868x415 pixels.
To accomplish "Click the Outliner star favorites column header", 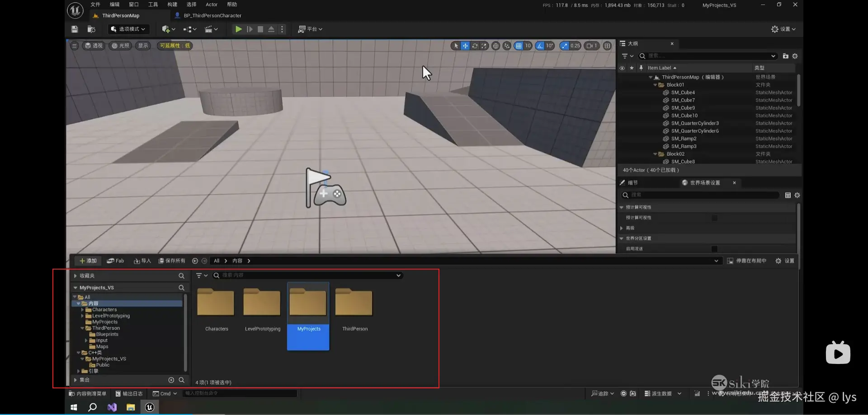I will 632,68.
